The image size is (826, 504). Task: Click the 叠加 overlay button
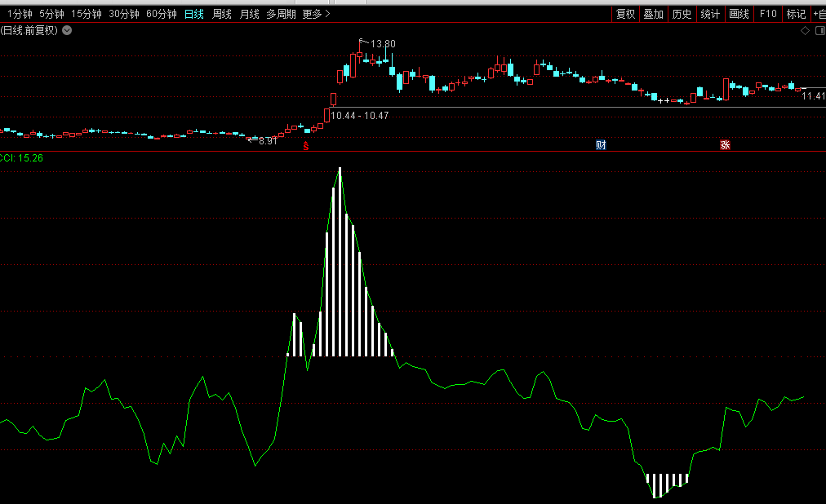(653, 14)
